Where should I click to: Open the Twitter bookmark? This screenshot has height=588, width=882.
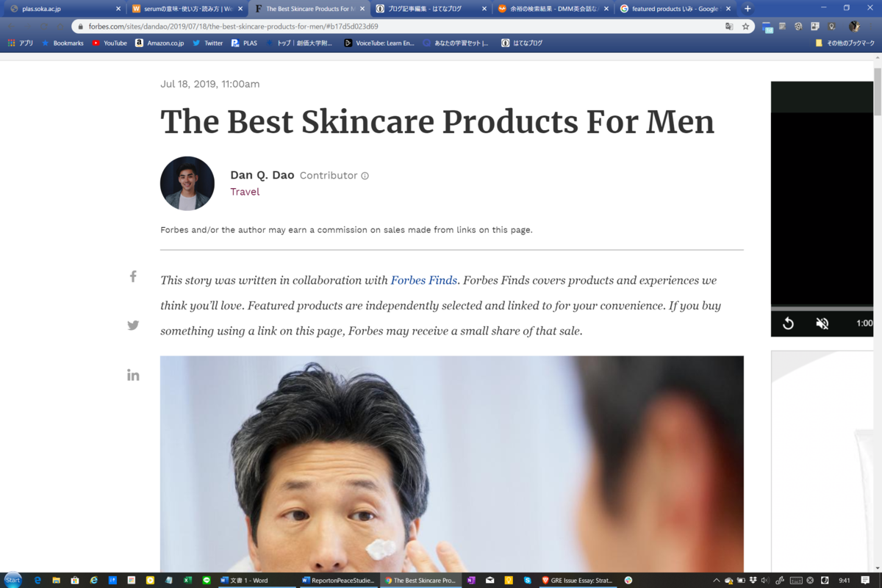207,43
